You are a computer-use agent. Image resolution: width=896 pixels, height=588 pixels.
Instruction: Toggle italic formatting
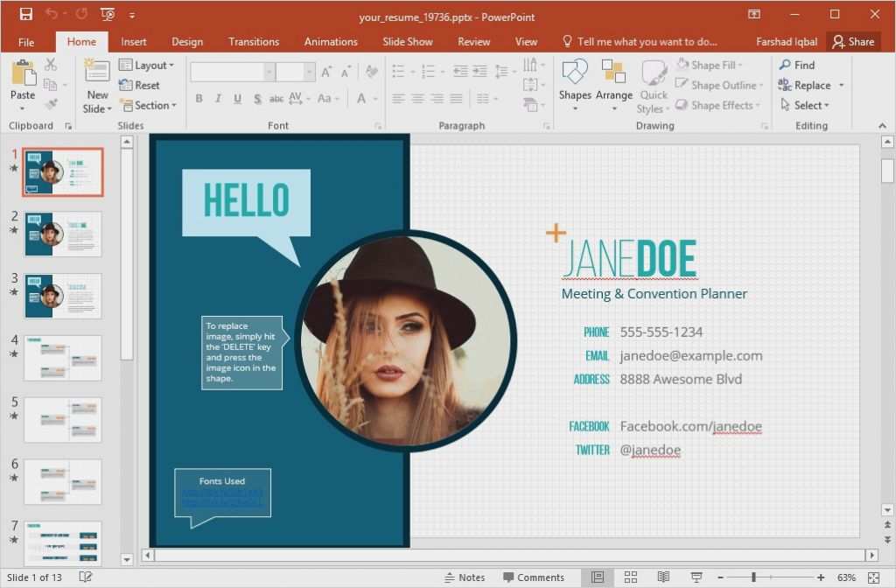[x=218, y=99]
